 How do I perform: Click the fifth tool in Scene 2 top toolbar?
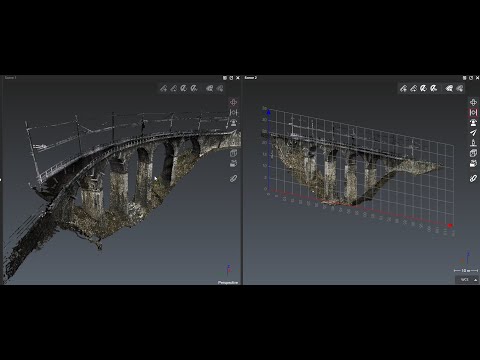(x=449, y=88)
